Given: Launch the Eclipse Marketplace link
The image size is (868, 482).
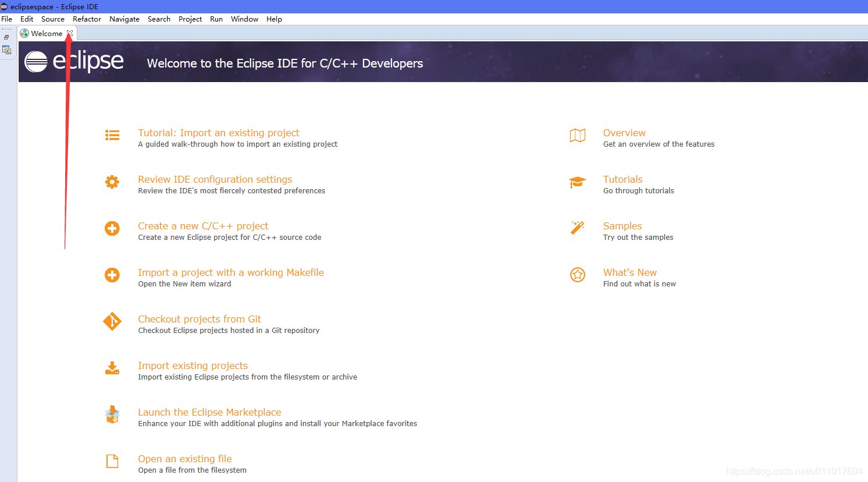Looking at the screenshot, I should (209, 412).
